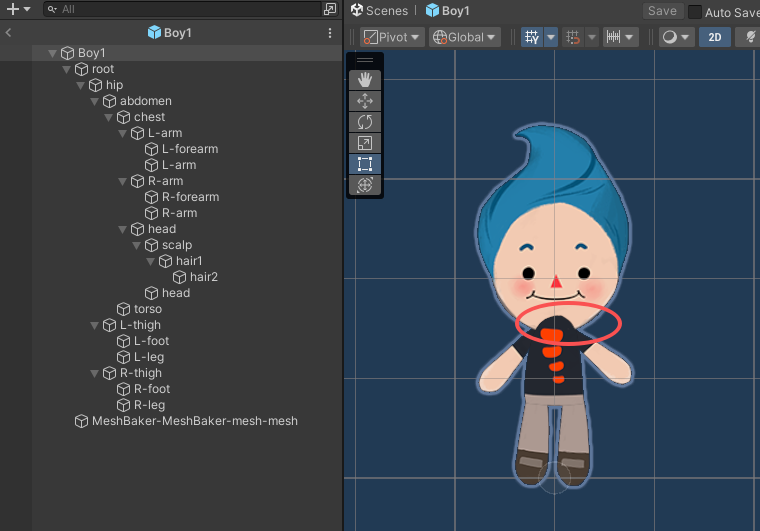Select the Rotate tool
The width and height of the screenshot is (760, 531).
pyautogui.click(x=365, y=122)
